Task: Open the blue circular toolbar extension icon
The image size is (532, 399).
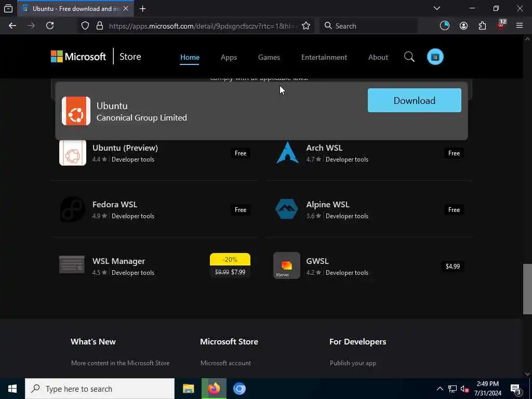Action: point(445,26)
